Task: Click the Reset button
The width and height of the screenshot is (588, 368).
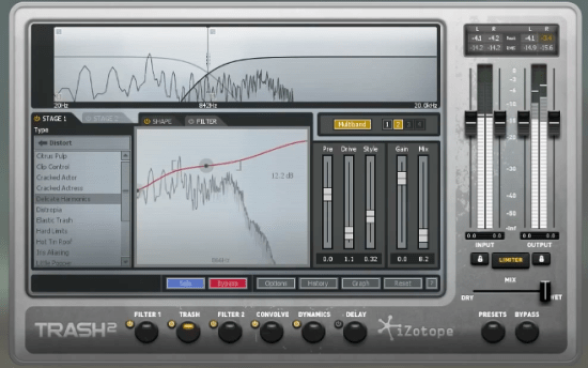Action: point(403,283)
